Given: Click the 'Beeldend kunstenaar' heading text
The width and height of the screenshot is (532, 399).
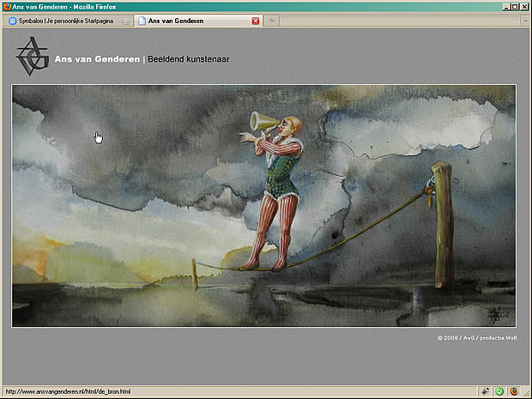Looking at the screenshot, I should [189, 59].
